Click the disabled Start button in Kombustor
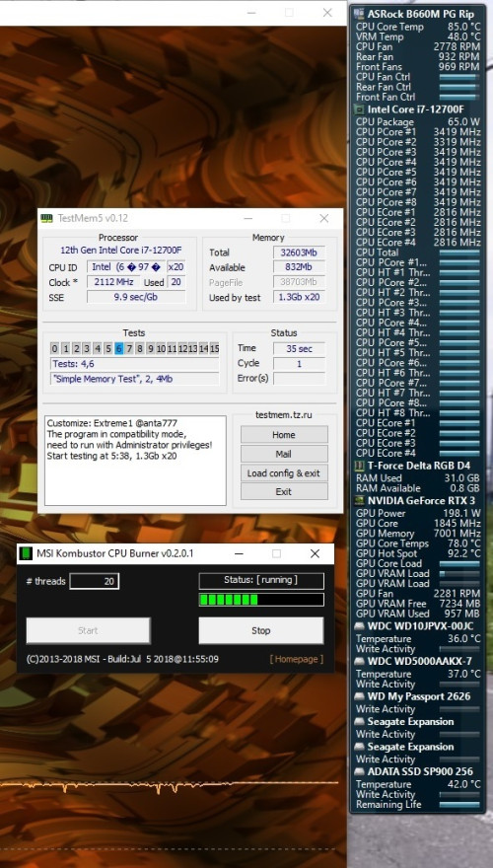The image size is (493, 868). (x=89, y=630)
